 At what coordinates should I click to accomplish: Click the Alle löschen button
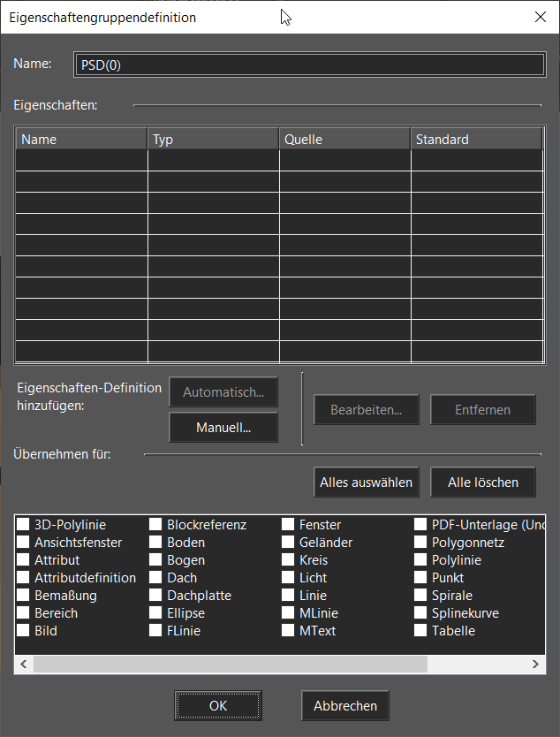click(482, 482)
